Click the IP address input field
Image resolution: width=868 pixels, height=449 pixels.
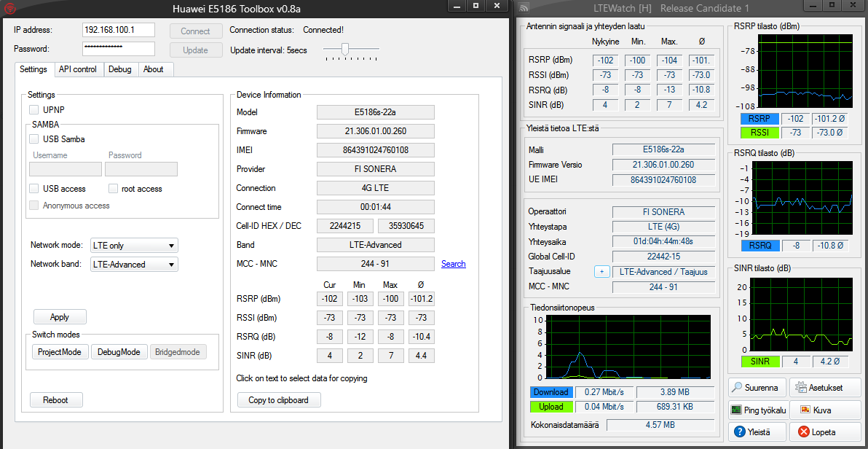119,30
